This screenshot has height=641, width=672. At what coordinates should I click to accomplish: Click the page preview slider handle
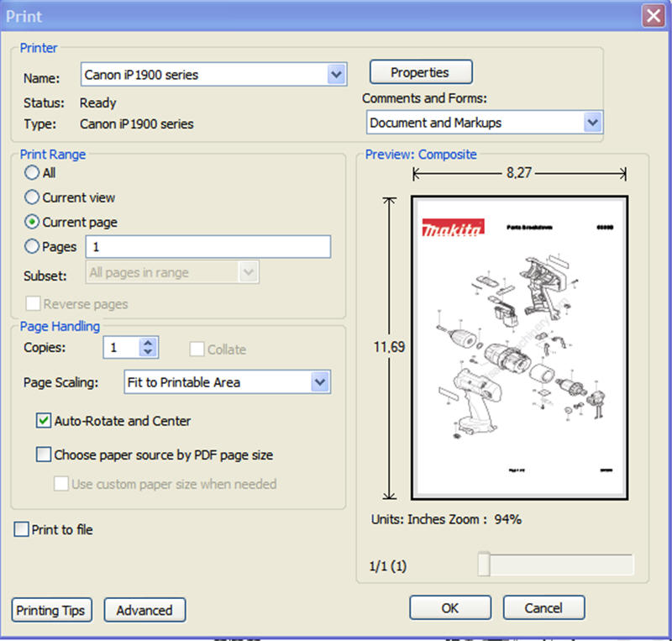coord(484,565)
